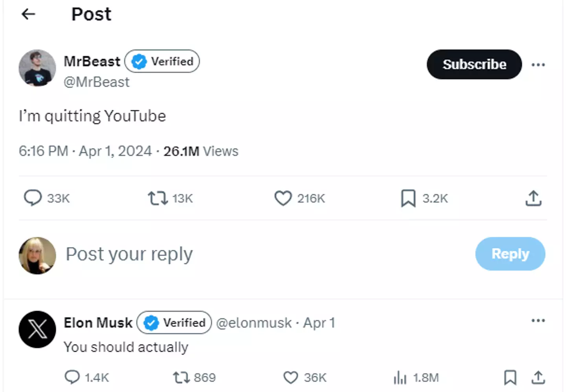The height and width of the screenshot is (392, 566).
Task: Bookmark Elon Musk's reply
Action: [510, 378]
